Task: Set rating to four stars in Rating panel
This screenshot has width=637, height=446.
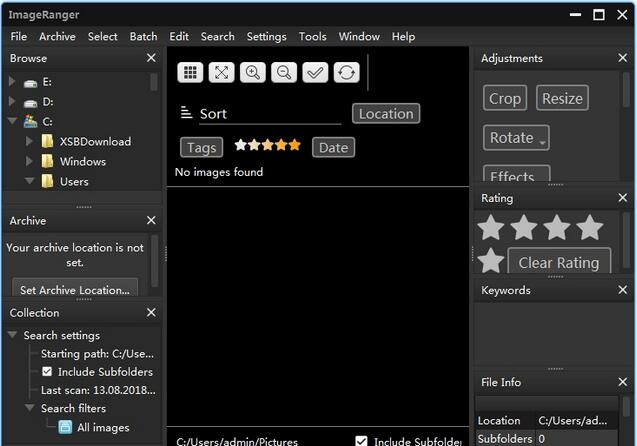Action: pos(589,227)
